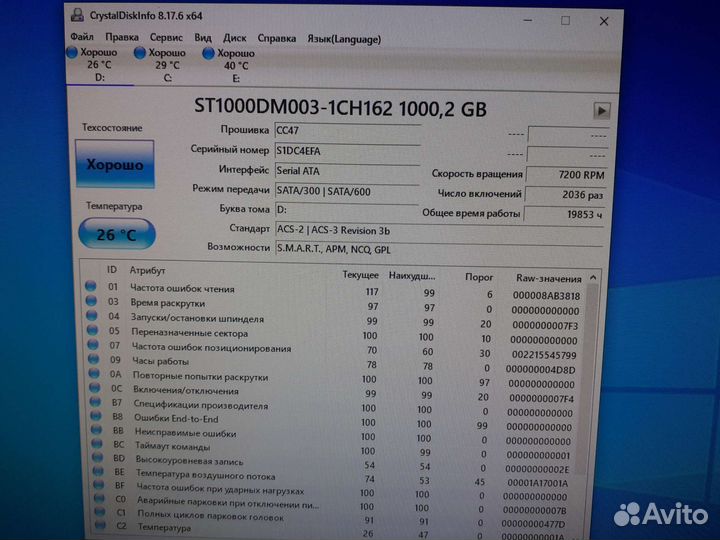Click the SATA/300 | SATA/600 transfer mode field
Screen dimensions: 720x540
[347, 191]
